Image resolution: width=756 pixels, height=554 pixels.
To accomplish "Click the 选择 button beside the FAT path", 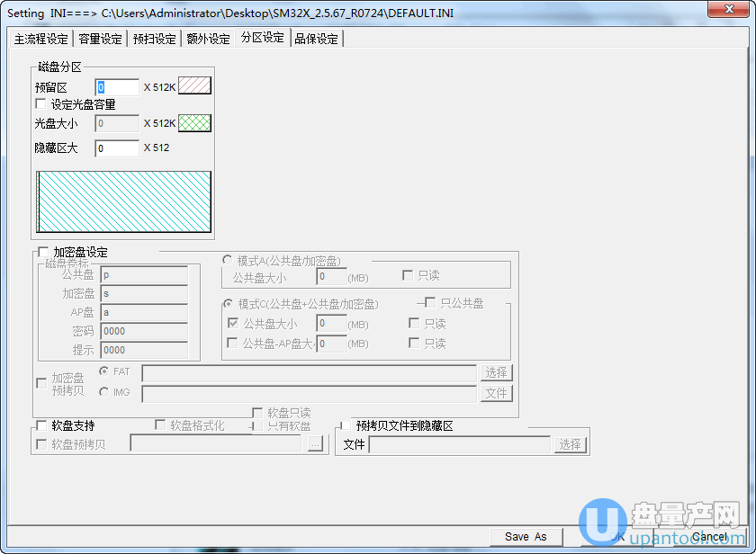I will pyautogui.click(x=497, y=372).
